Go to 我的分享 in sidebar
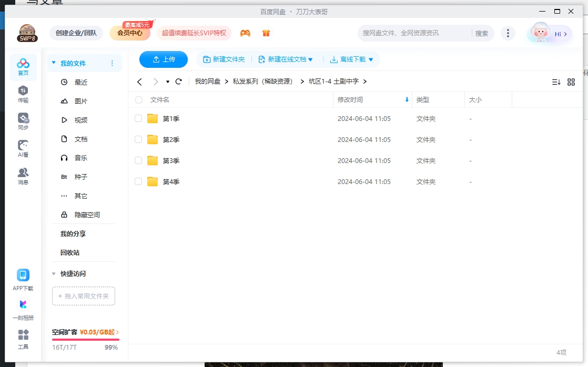Image resolution: width=588 pixels, height=367 pixels. [74, 233]
